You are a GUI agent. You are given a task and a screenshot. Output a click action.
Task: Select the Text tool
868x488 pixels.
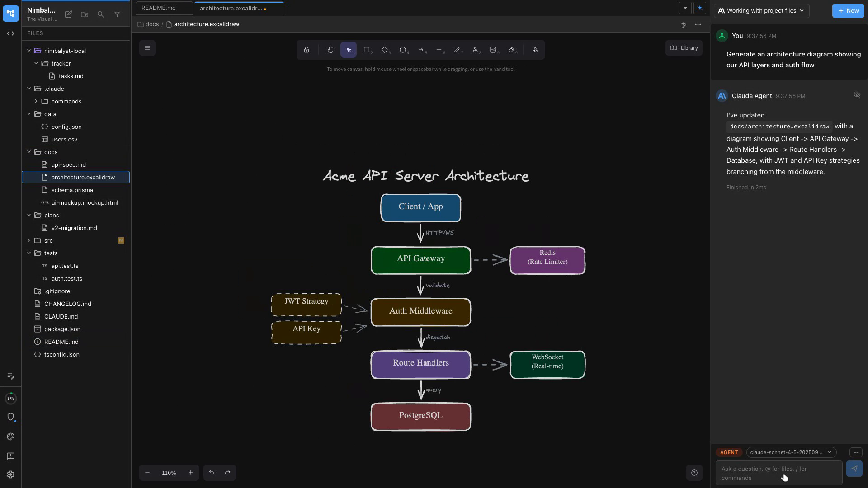coord(475,50)
